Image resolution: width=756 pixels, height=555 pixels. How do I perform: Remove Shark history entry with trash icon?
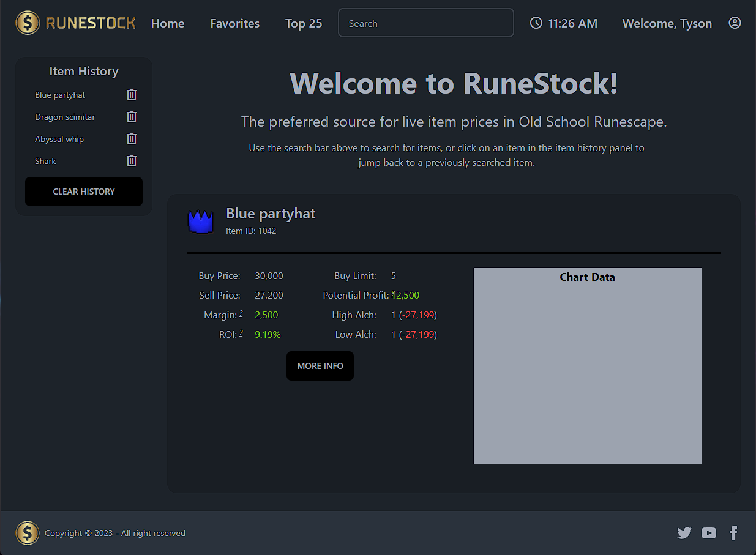[x=132, y=161]
